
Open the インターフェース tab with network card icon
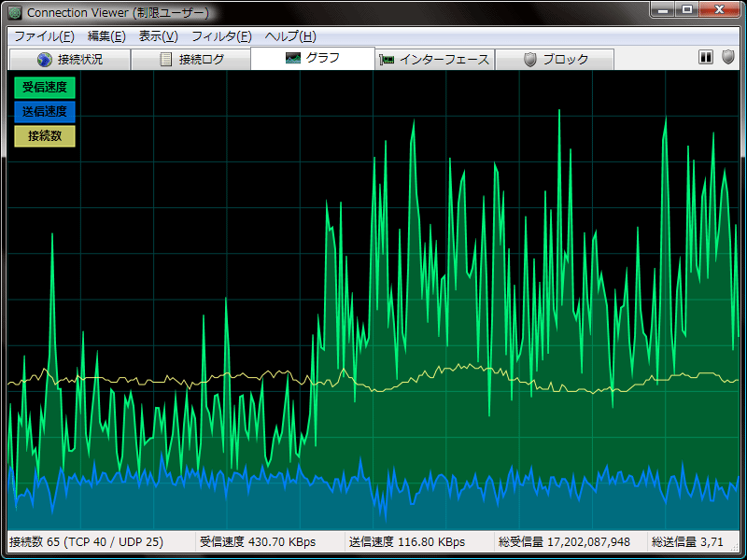coord(434,60)
